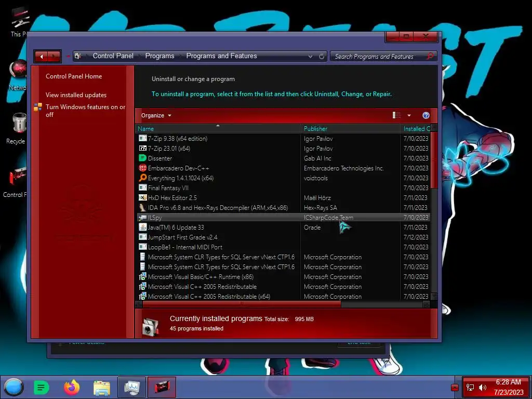
Task: Expand the address bar history dropdown
Action: point(310,56)
